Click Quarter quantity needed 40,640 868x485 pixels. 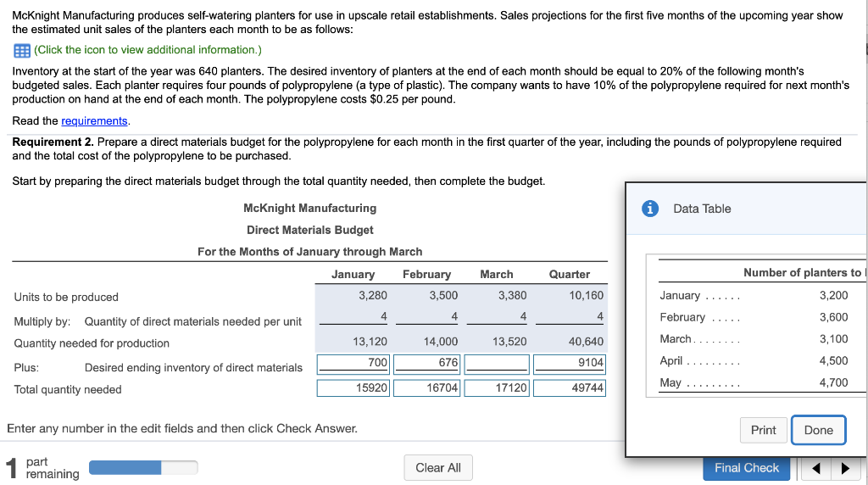(x=587, y=342)
